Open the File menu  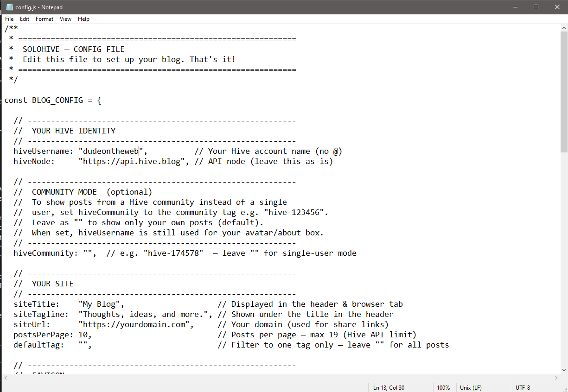pyautogui.click(x=9, y=19)
